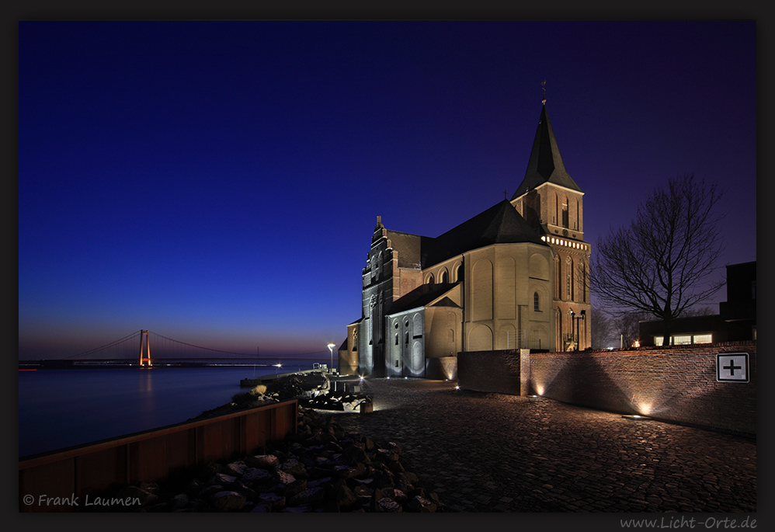Open the building entrance behind the wall
Image resolution: width=775 pixels, height=532 pixels.
[x=683, y=338]
